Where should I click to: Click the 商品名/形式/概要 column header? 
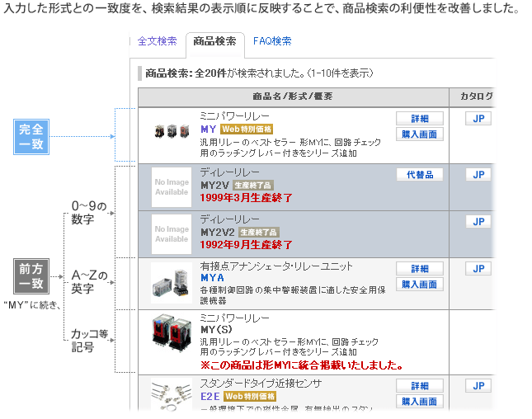tap(294, 97)
